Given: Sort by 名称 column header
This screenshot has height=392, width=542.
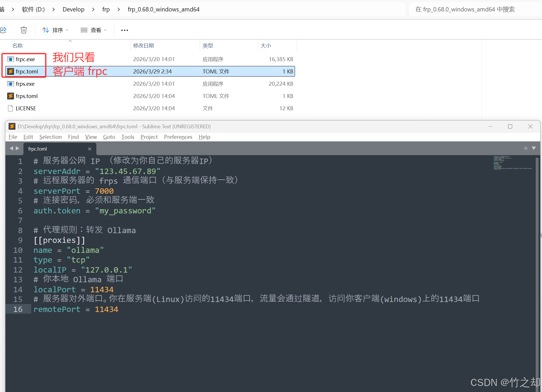Looking at the screenshot, I should [17, 46].
